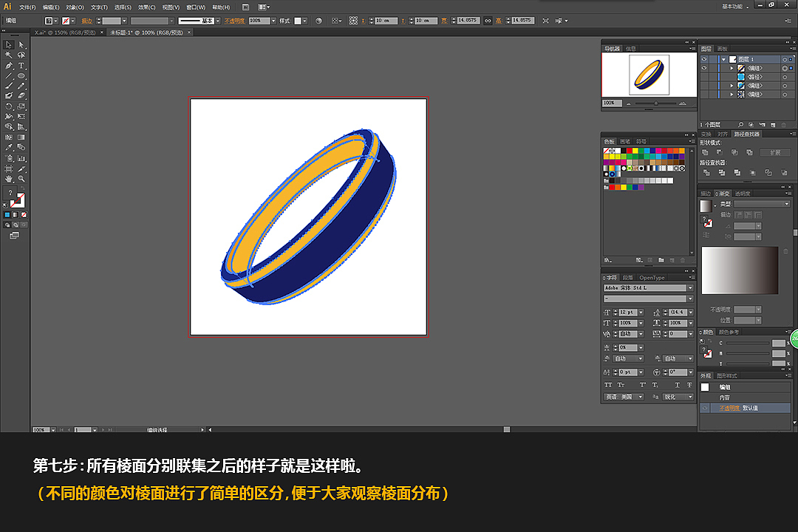Click the 扩展 button in Pathfinder panel
Image resolution: width=798 pixels, height=532 pixels.
[x=775, y=151]
